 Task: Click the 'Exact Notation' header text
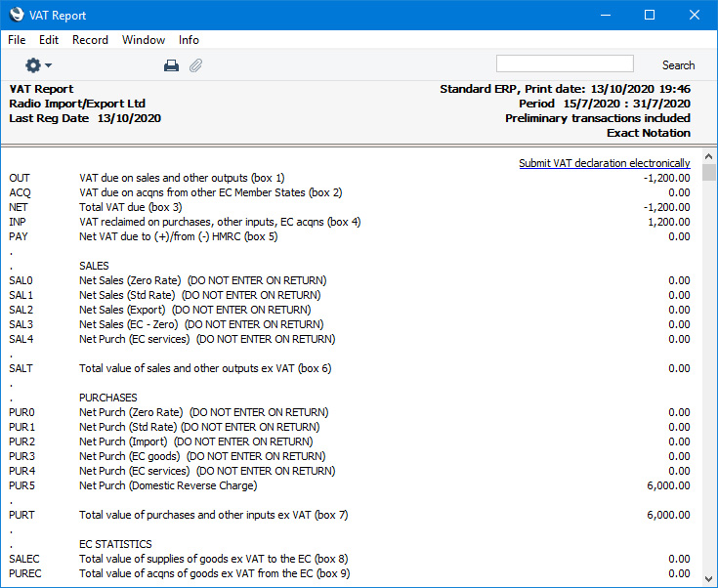[x=649, y=133]
